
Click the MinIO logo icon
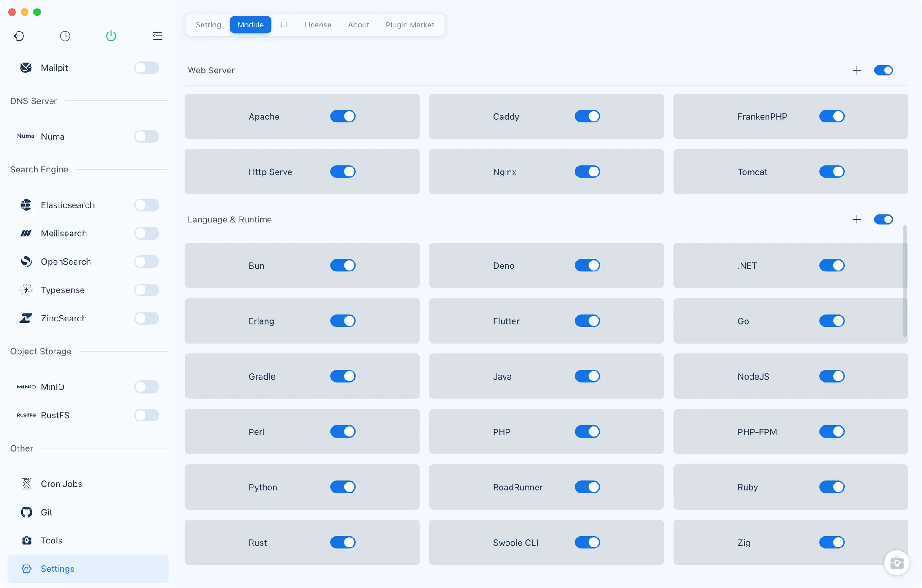tap(26, 387)
